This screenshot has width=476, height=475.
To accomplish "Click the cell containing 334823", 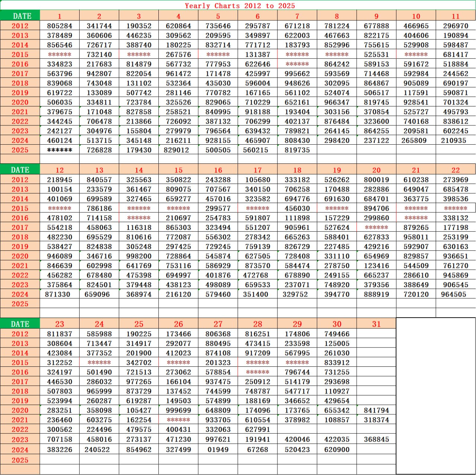I will [59, 64].
